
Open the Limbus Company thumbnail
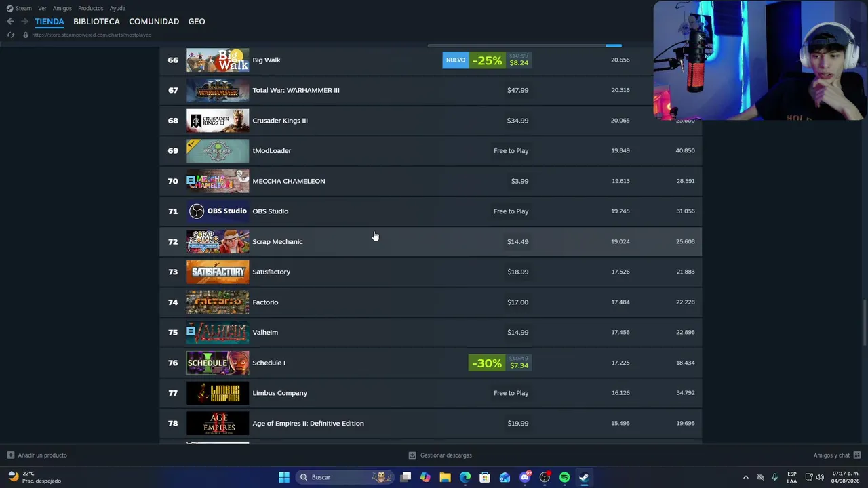(x=218, y=393)
